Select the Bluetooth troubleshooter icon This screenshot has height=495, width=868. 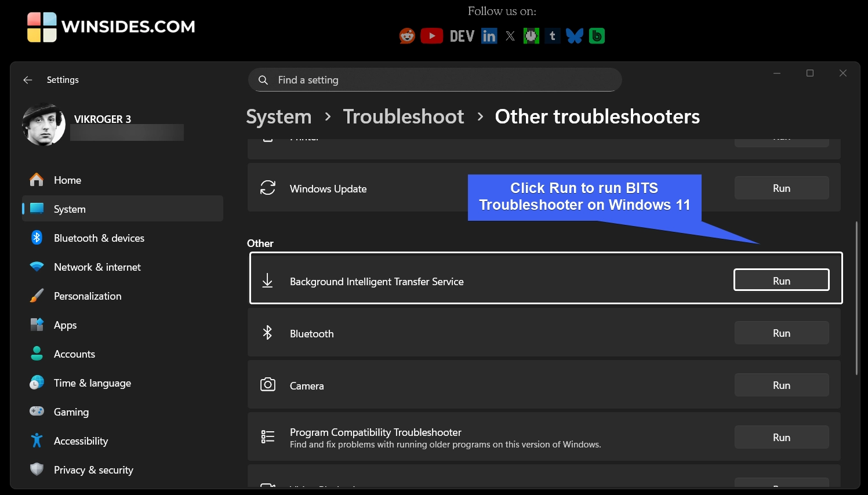(268, 333)
